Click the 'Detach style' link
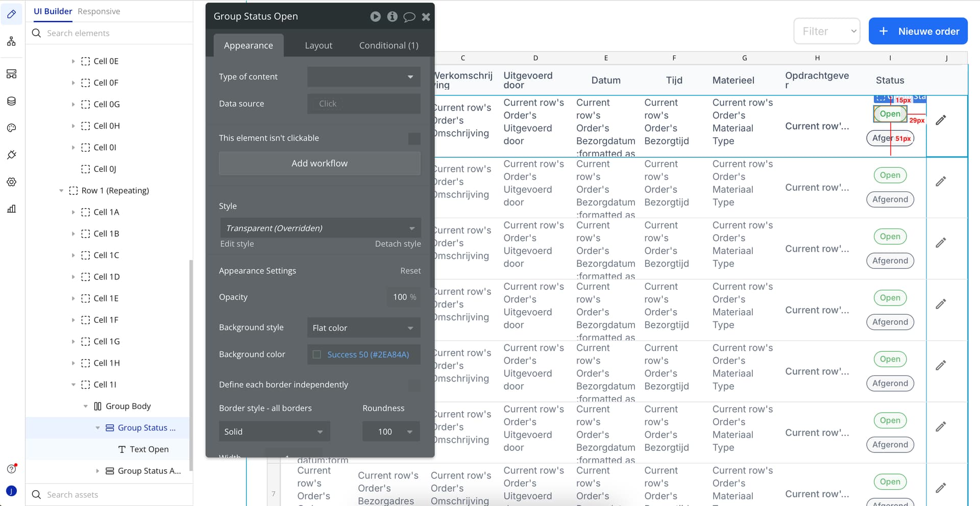This screenshot has height=506, width=980. (x=398, y=244)
